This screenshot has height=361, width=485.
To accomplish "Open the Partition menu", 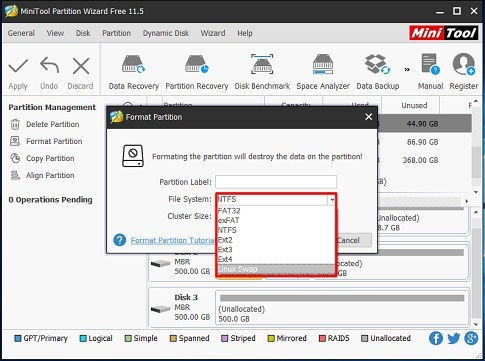I will [116, 33].
